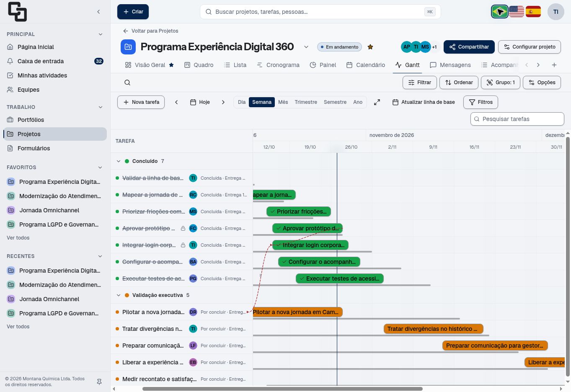The height and width of the screenshot is (392, 571).
Task: Select the Semestre time scale
Action: click(x=335, y=102)
